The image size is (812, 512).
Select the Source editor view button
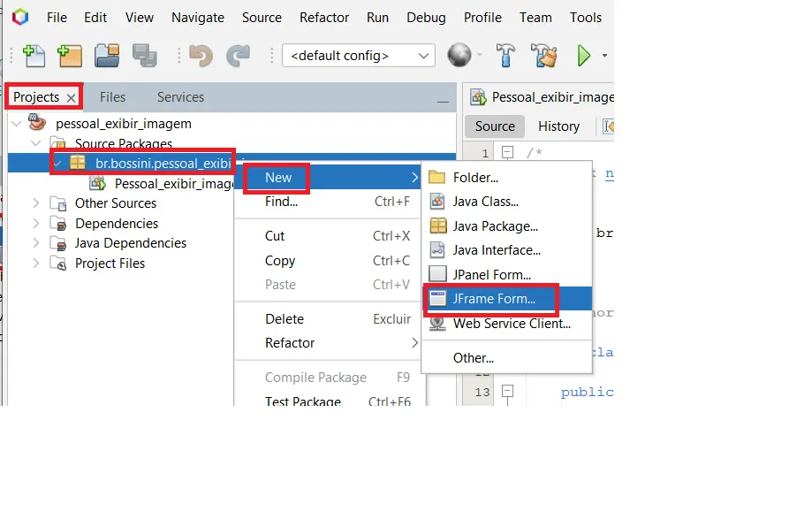(x=495, y=126)
